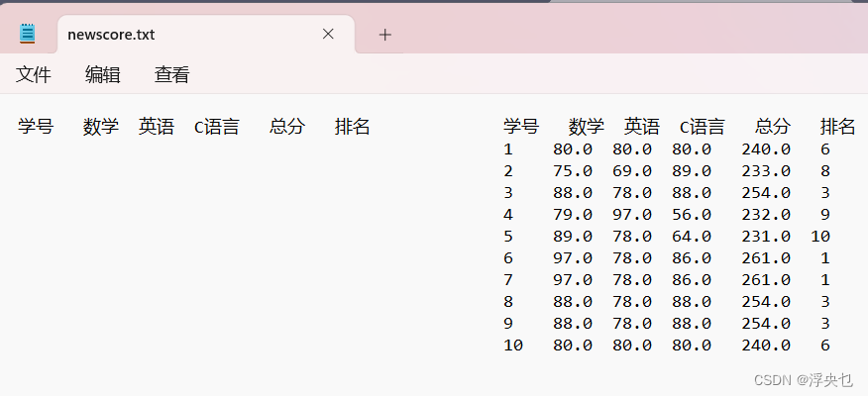Click total 240.0 in row 1
The height and width of the screenshot is (396, 868).
click(766, 148)
